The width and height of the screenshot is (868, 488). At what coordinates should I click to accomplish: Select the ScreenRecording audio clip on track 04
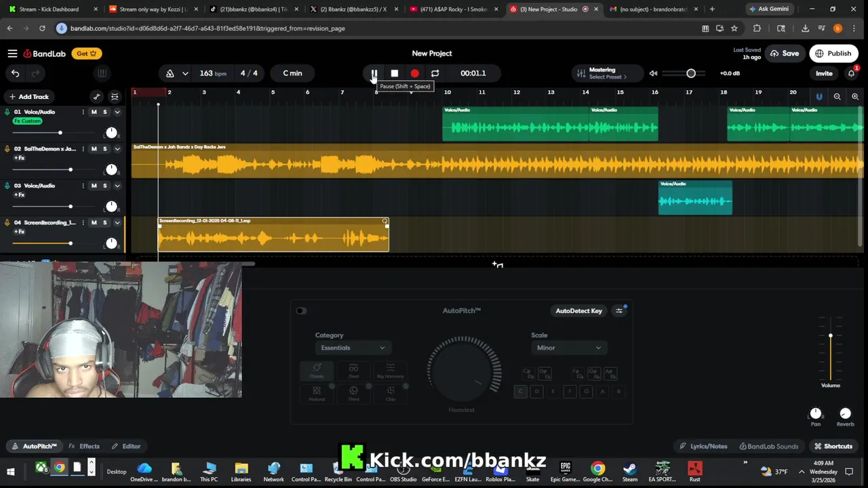tap(273, 235)
